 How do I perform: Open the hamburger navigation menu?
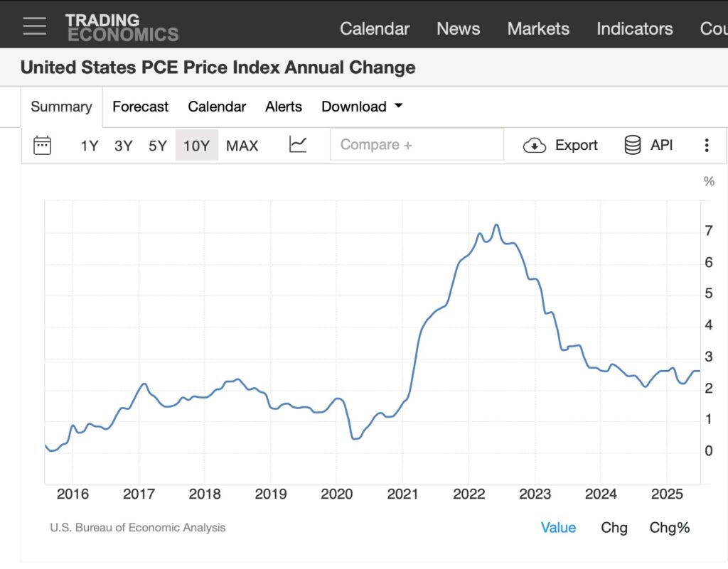pos(34,26)
